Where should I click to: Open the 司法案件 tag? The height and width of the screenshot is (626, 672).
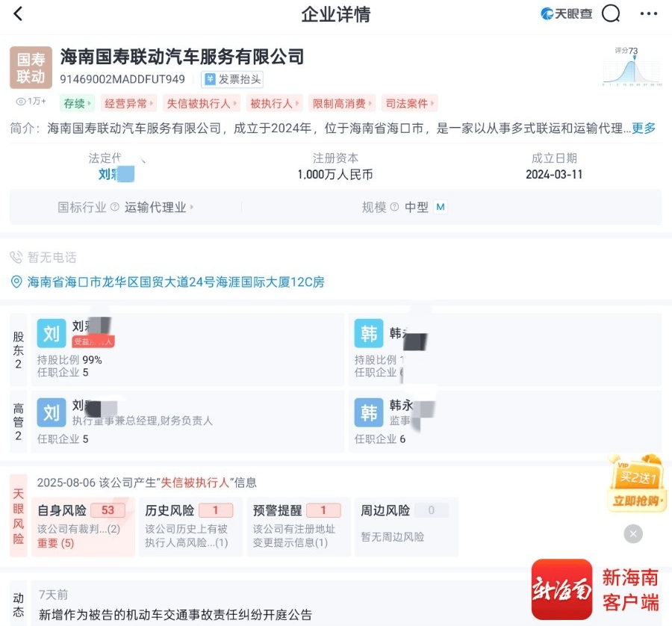pyautogui.click(x=408, y=104)
